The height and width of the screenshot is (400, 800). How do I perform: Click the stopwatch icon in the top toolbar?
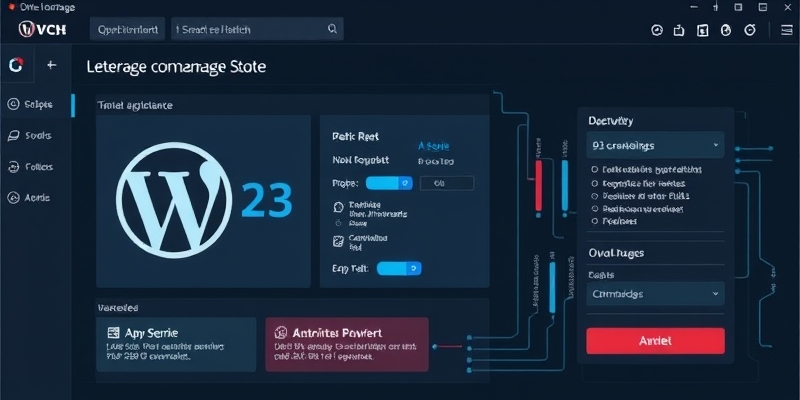[x=749, y=30]
